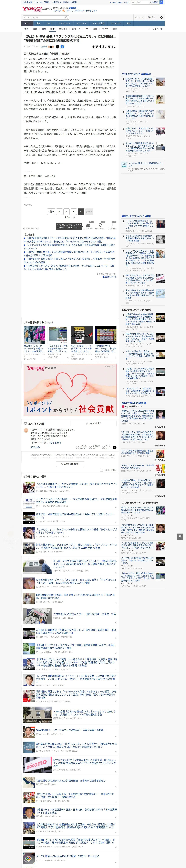The height and width of the screenshot is (868, 186).
Task: Click the scroll-to-top arrow button
Action: (180, 537)
